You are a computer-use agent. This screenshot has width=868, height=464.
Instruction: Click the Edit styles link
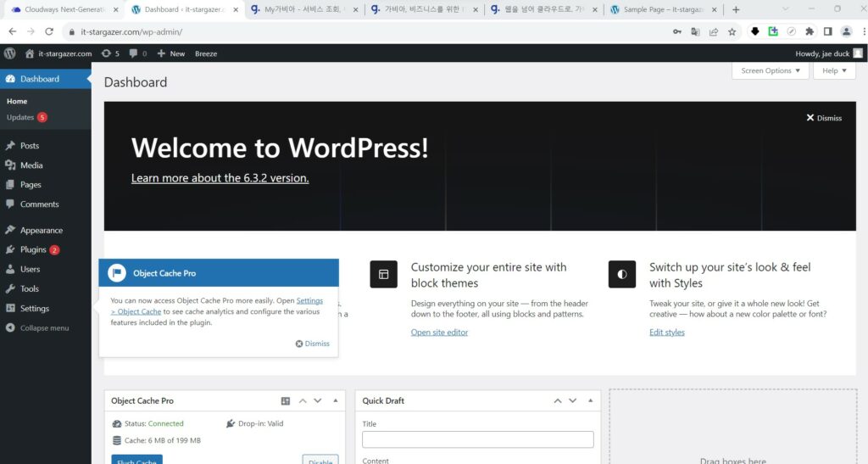click(x=666, y=333)
